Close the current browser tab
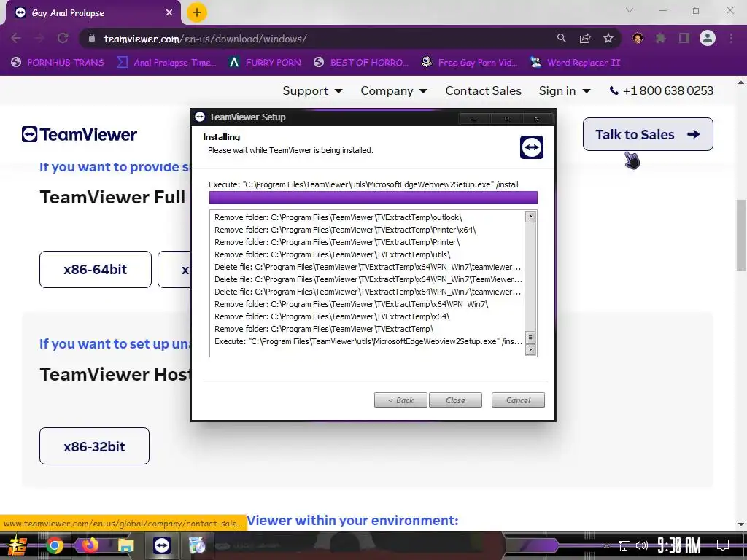The image size is (747, 560). pos(169,13)
